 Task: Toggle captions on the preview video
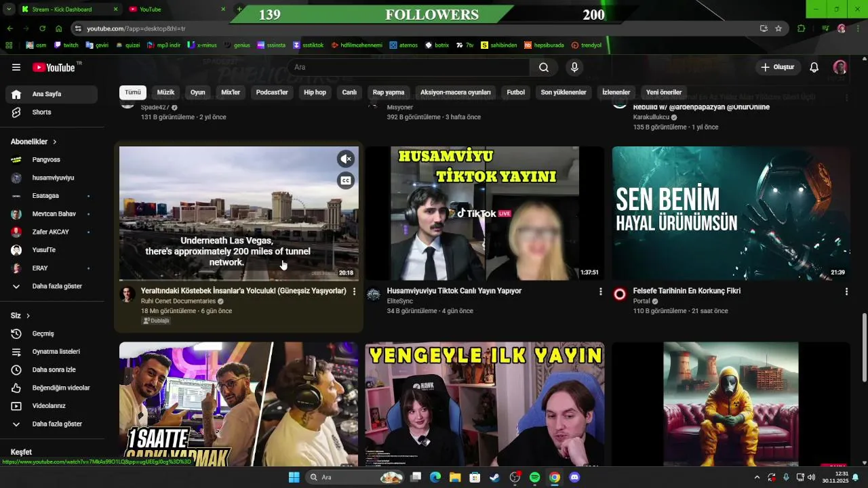pyautogui.click(x=346, y=180)
